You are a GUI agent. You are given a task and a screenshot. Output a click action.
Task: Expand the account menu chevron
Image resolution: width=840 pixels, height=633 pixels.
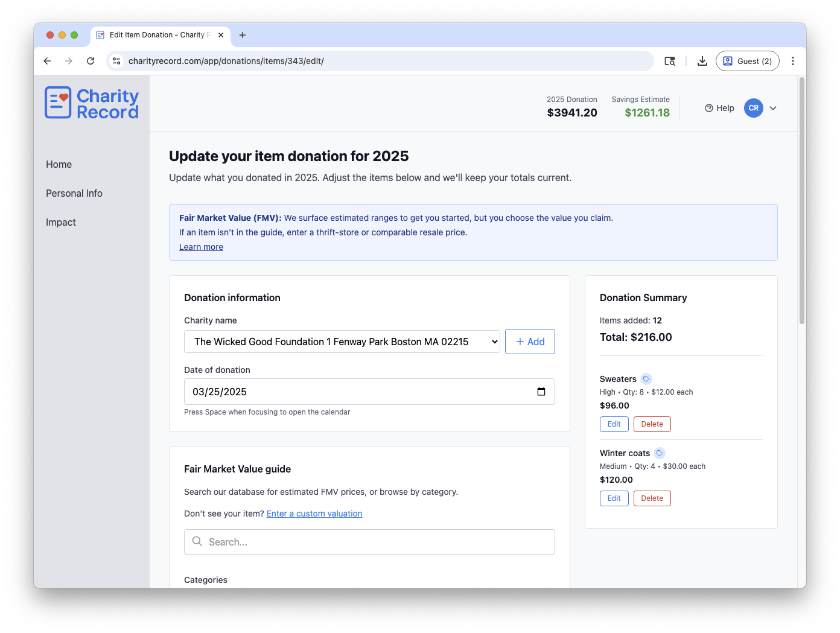point(773,108)
